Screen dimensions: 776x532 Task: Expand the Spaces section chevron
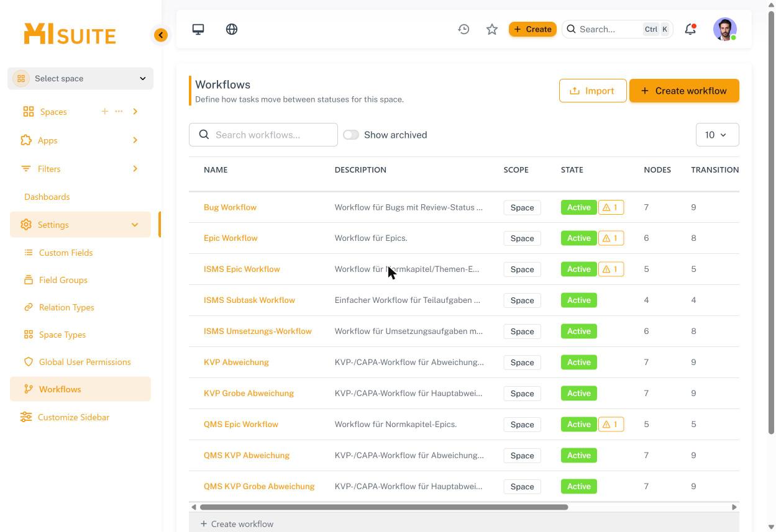coord(135,112)
